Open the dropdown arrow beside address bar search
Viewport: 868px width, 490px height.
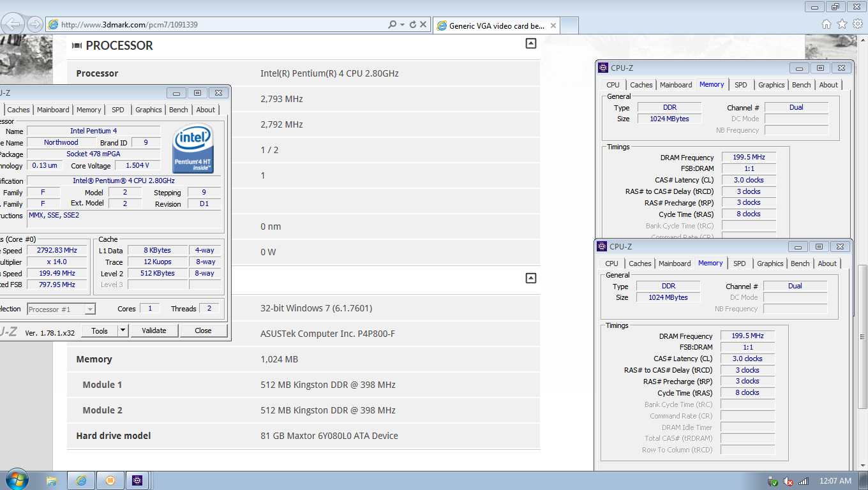click(402, 25)
